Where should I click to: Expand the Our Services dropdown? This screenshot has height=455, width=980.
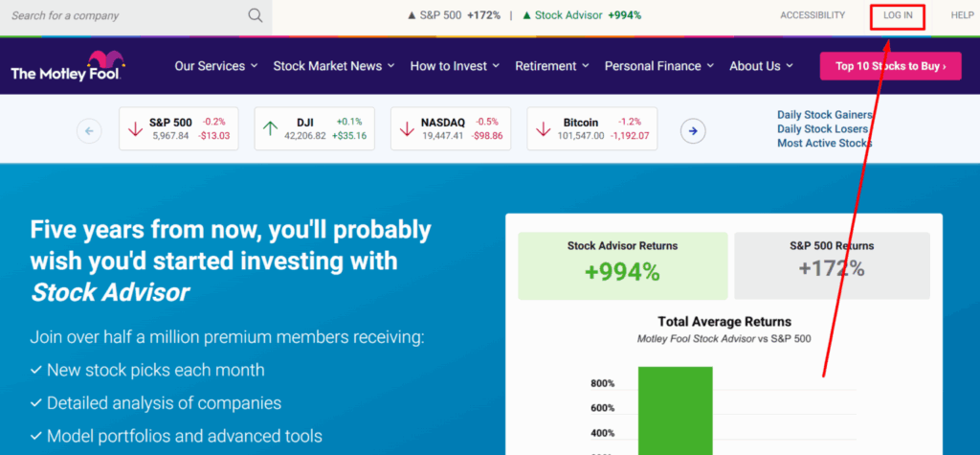click(x=216, y=66)
